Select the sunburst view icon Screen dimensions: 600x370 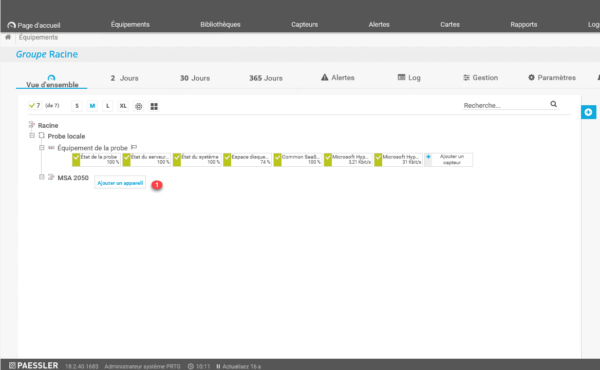tap(139, 106)
